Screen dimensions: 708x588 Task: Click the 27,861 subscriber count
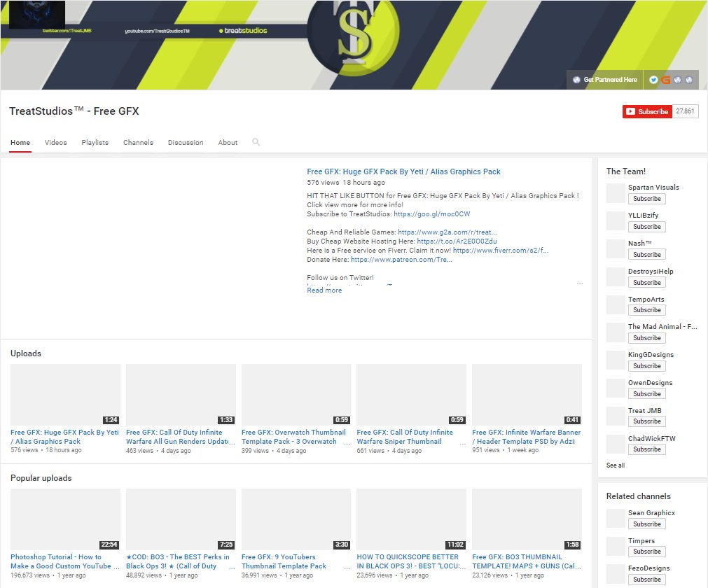coord(685,111)
